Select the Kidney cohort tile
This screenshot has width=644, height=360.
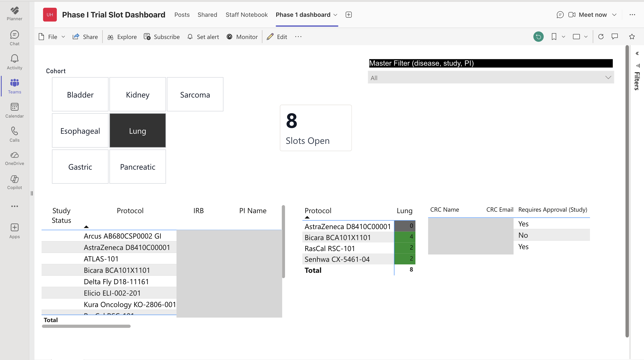click(138, 94)
